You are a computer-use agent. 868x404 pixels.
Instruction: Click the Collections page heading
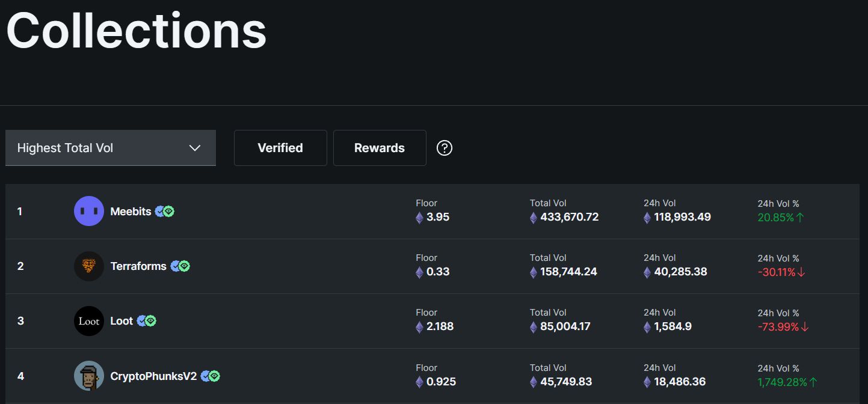(x=137, y=29)
